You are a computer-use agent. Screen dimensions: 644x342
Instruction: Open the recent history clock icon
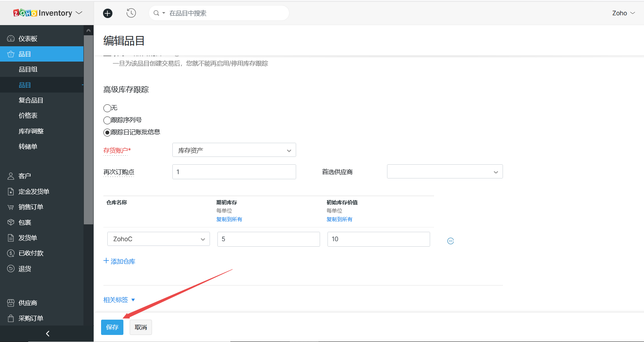point(131,13)
